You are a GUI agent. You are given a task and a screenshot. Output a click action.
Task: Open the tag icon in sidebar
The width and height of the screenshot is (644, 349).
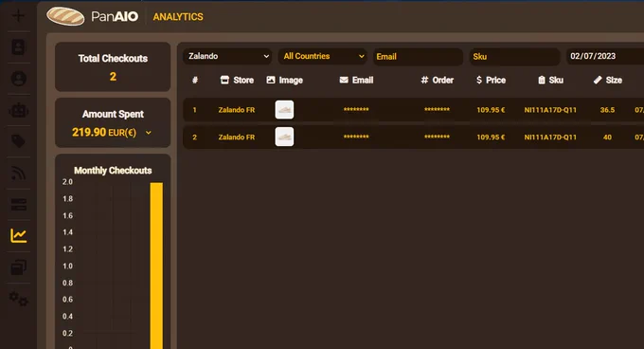pyautogui.click(x=19, y=141)
